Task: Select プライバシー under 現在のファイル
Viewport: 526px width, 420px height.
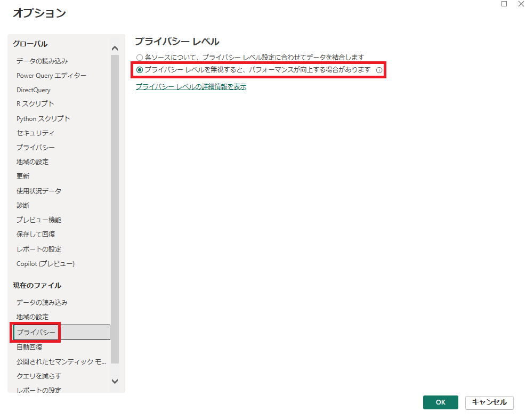Action: point(61,332)
